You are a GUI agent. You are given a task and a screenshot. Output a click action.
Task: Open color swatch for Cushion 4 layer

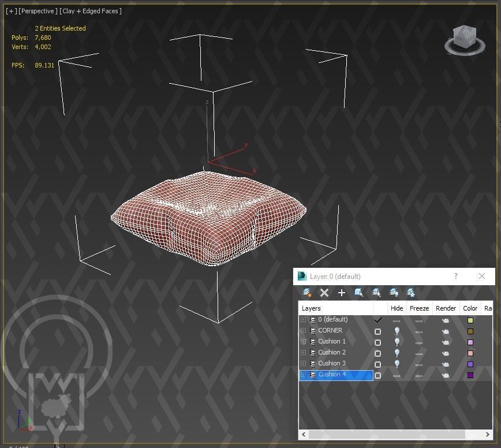click(x=470, y=375)
